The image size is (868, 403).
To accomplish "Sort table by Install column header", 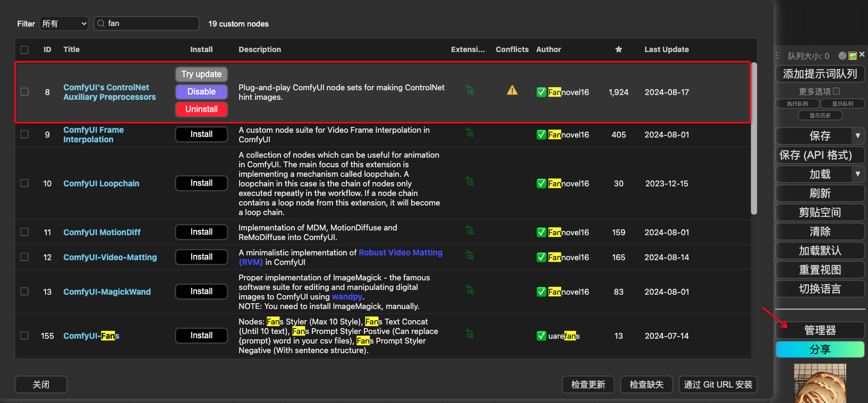I will coord(201,49).
